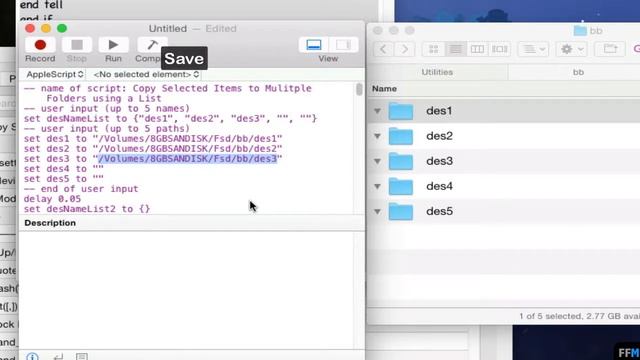Collapse the des1 folder disclosure triangle
640x360 pixels.
click(377, 111)
